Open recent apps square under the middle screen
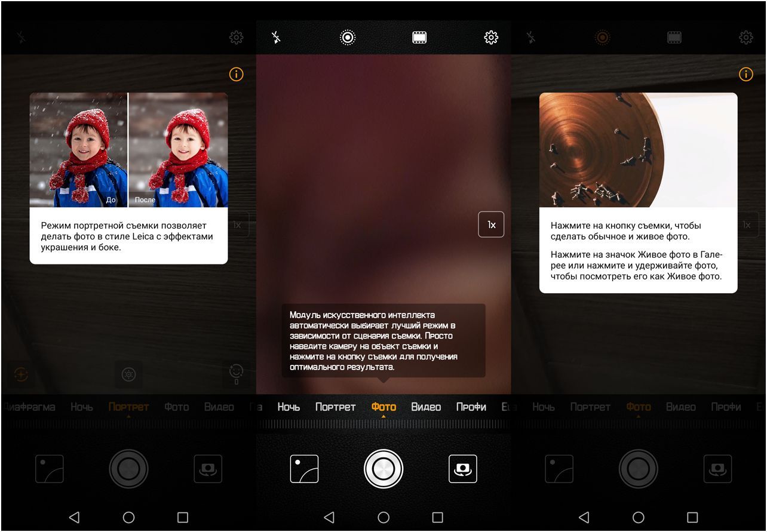Screen dimensions: 767x532 point(438,517)
